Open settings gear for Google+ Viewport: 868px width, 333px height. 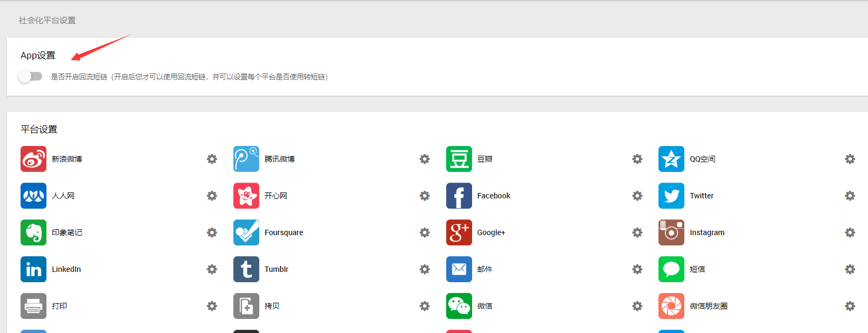pos(637,232)
